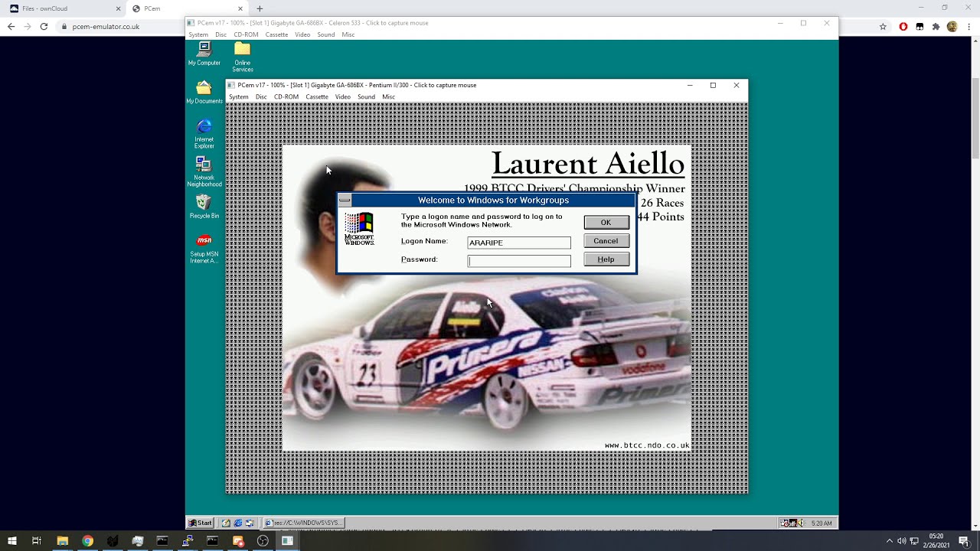Select the C:\WINDOWS\SYS... taskbar button
This screenshot has height=551, width=980.
click(x=304, y=523)
